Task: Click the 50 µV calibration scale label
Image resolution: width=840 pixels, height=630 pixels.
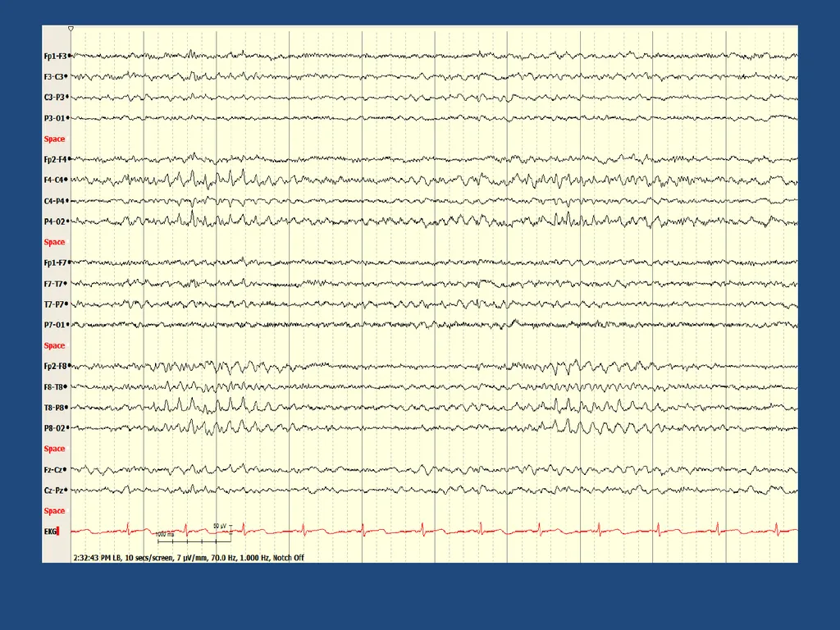Action: [220, 526]
